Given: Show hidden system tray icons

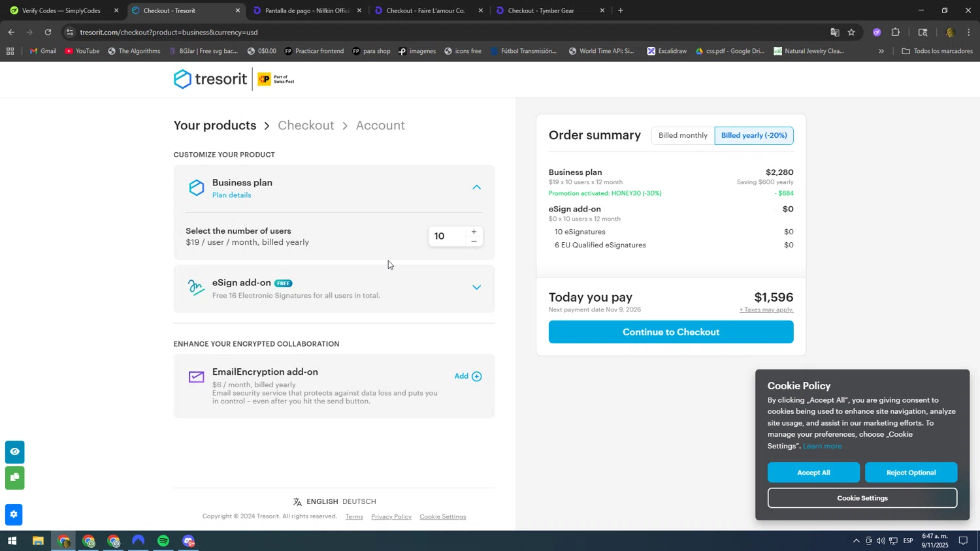Looking at the screenshot, I should point(857,541).
